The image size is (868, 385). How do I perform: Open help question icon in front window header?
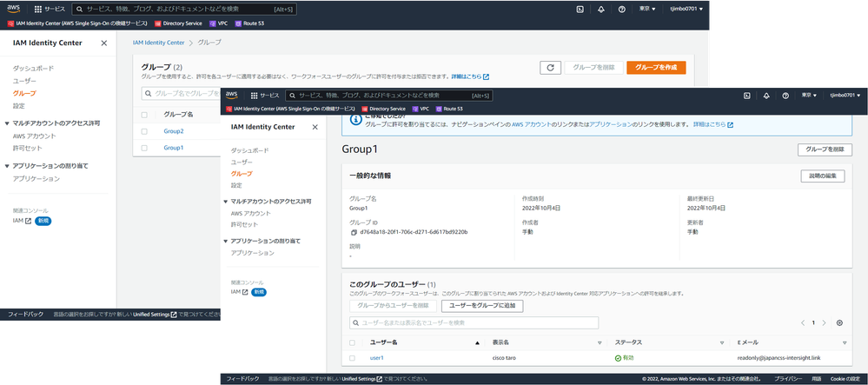tap(785, 96)
